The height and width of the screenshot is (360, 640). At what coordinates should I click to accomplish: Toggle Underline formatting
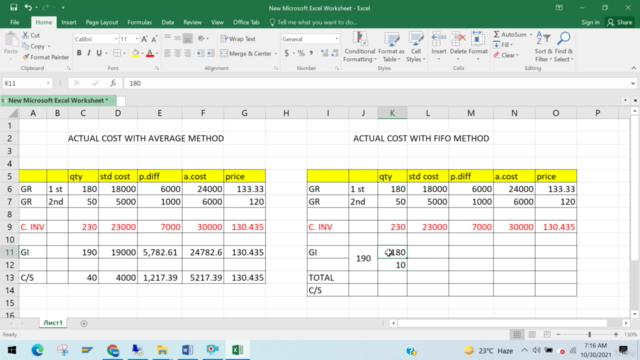99,53
